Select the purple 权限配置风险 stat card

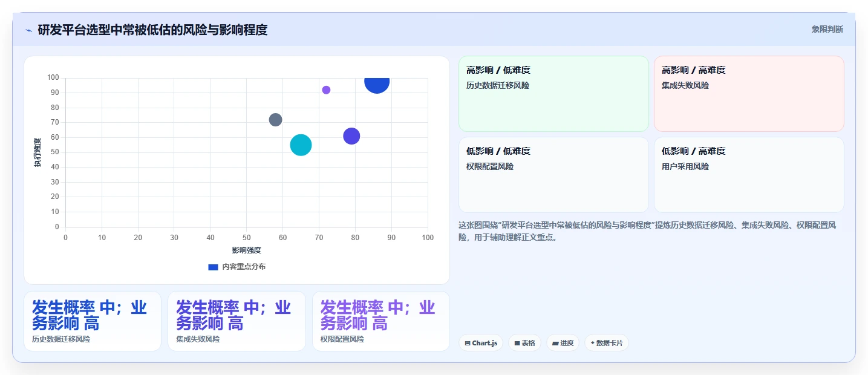(381, 321)
